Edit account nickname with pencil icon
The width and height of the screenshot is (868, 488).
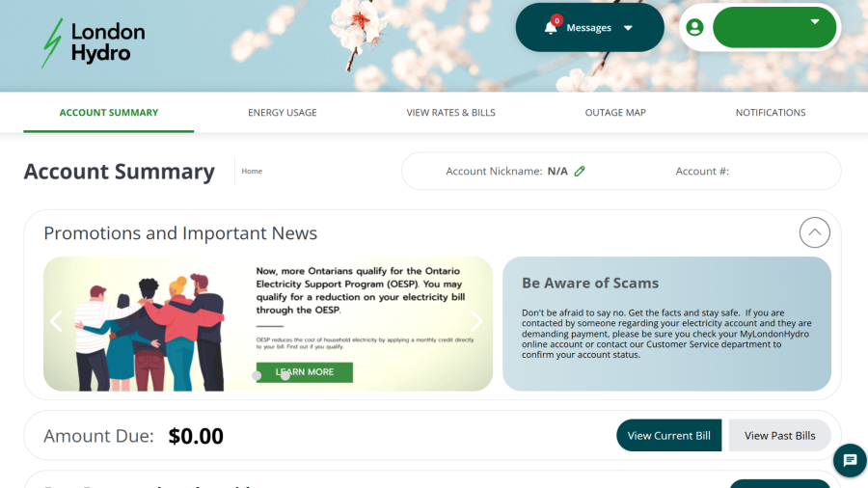pyautogui.click(x=580, y=171)
